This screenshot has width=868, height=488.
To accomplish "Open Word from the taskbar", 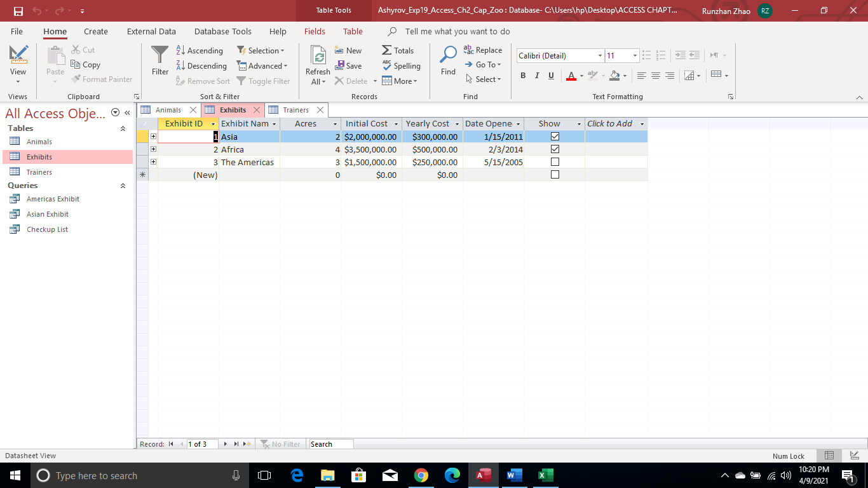I will pos(514,475).
